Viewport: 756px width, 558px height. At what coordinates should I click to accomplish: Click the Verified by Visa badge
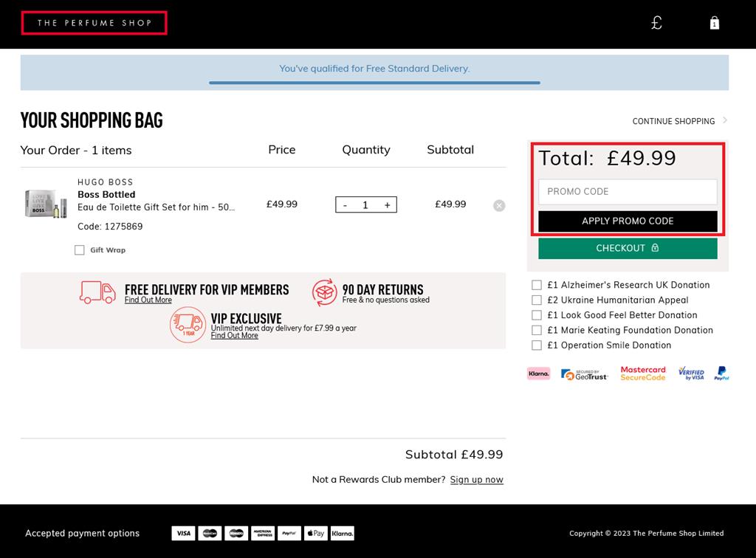(x=691, y=373)
